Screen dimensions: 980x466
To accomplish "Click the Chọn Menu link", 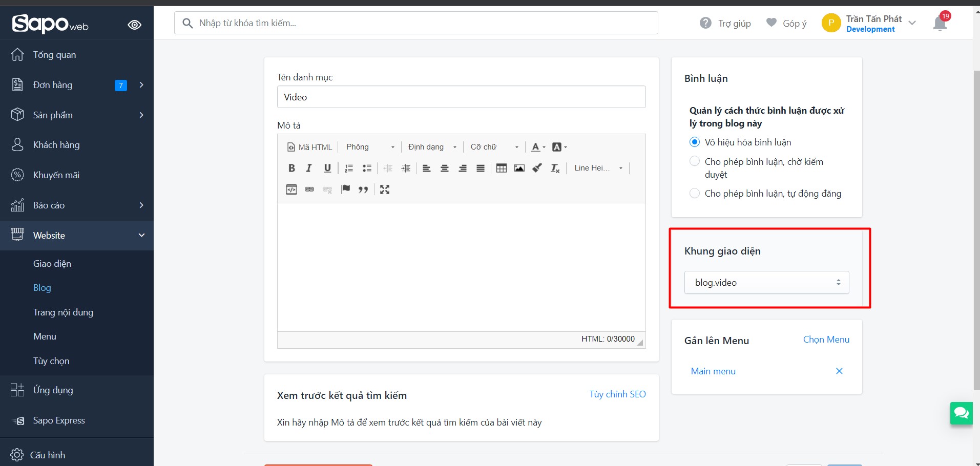I will (826, 340).
